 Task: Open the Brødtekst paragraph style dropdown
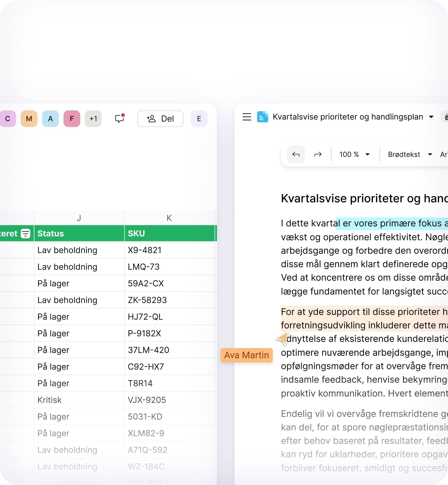coord(410,154)
